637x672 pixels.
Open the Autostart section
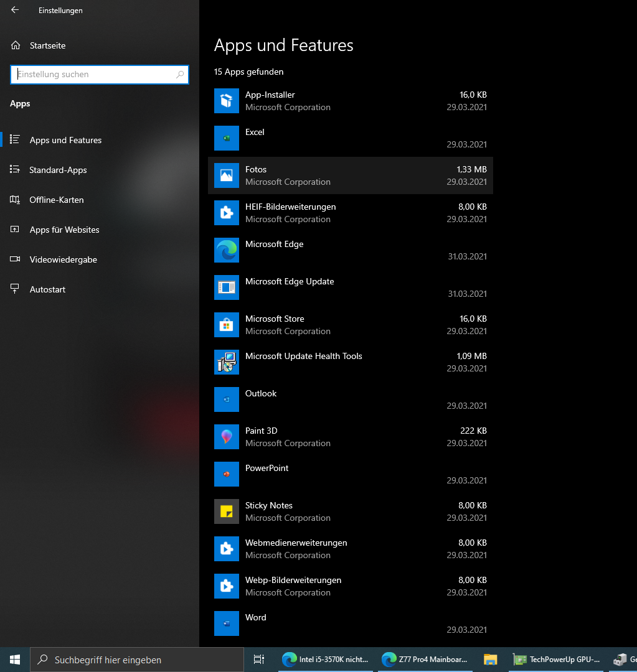pyautogui.click(x=100, y=290)
